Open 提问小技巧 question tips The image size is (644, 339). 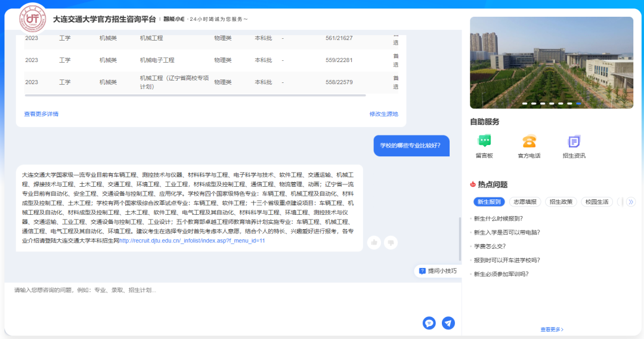(x=438, y=271)
